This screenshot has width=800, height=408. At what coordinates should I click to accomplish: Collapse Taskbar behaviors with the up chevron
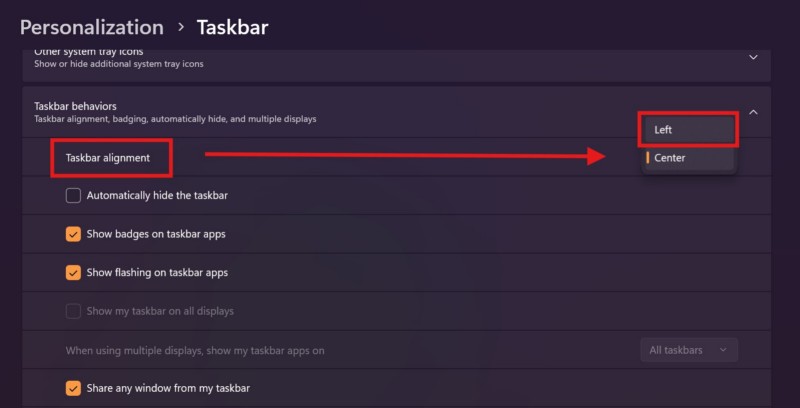[x=753, y=112]
